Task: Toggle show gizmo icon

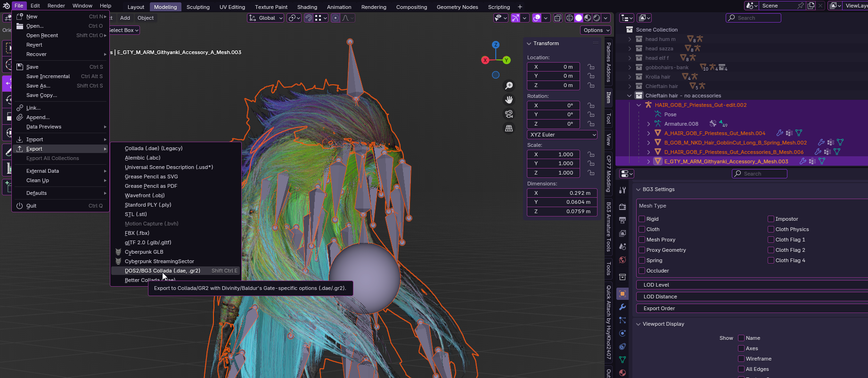Action: (516, 18)
